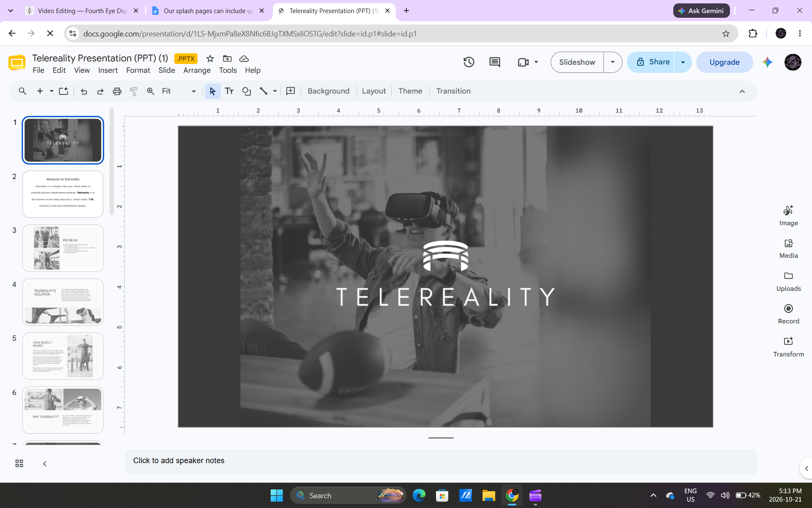Hide the menus with chevron up

[x=742, y=91]
